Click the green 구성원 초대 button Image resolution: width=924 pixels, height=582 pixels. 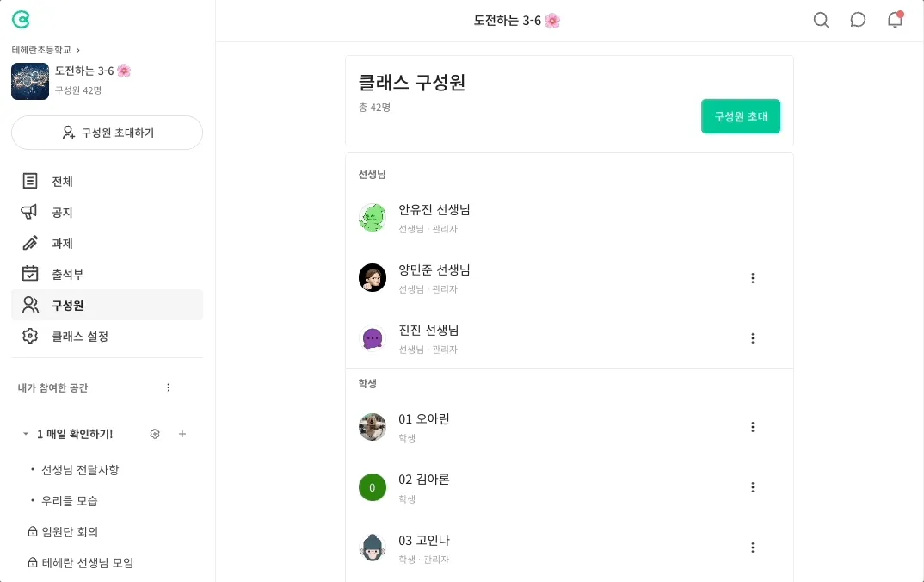pyautogui.click(x=741, y=116)
